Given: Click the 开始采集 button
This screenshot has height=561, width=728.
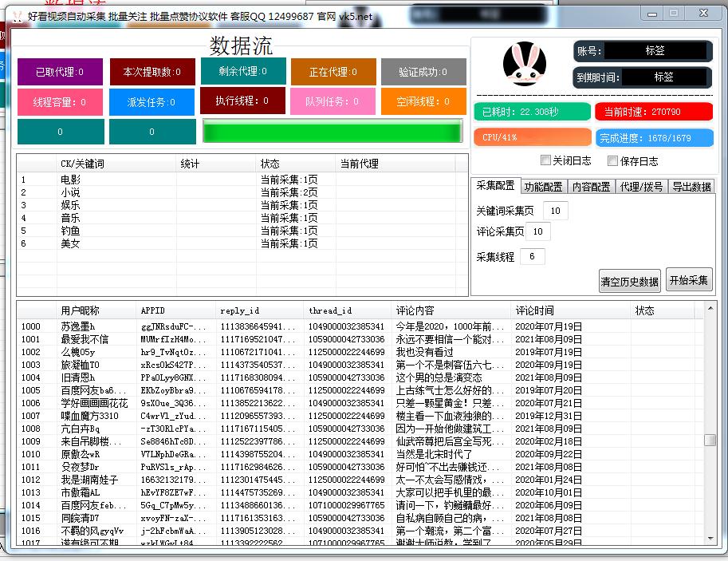Looking at the screenshot, I should [689, 280].
